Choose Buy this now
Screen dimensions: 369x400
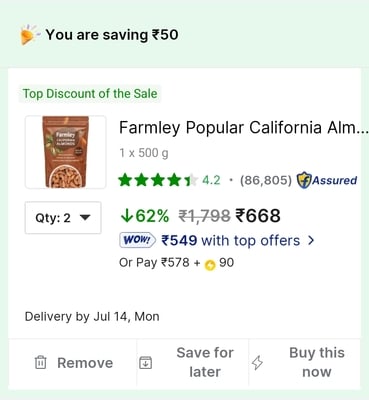pyautogui.click(x=305, y=363)
